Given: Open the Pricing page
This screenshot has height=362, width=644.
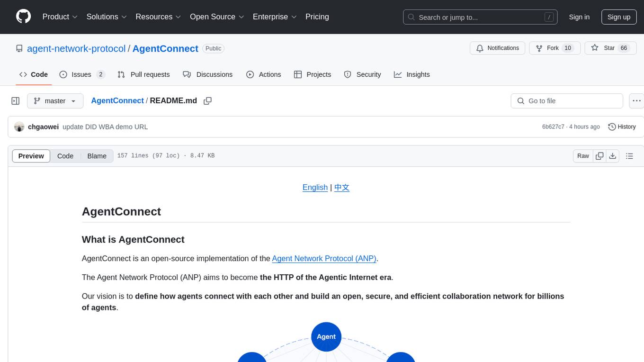Looking at the screenshot, I should point(317,17).
